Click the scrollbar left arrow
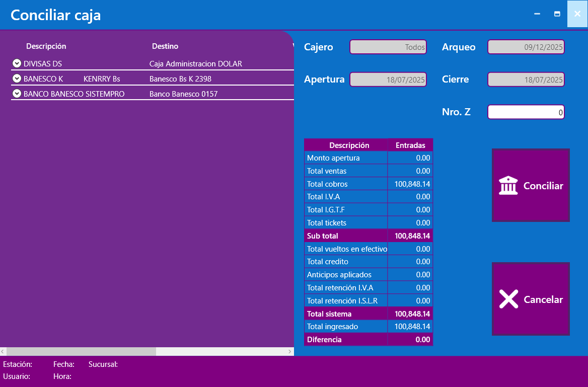Viewport: 588px width, 387px height. pos(3,351)
